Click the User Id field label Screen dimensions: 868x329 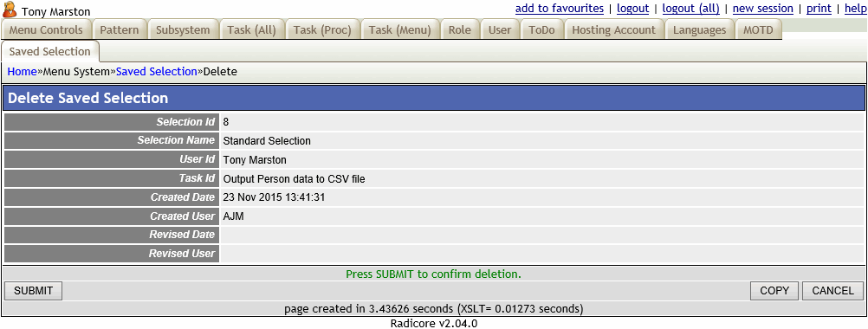(196, 159)
